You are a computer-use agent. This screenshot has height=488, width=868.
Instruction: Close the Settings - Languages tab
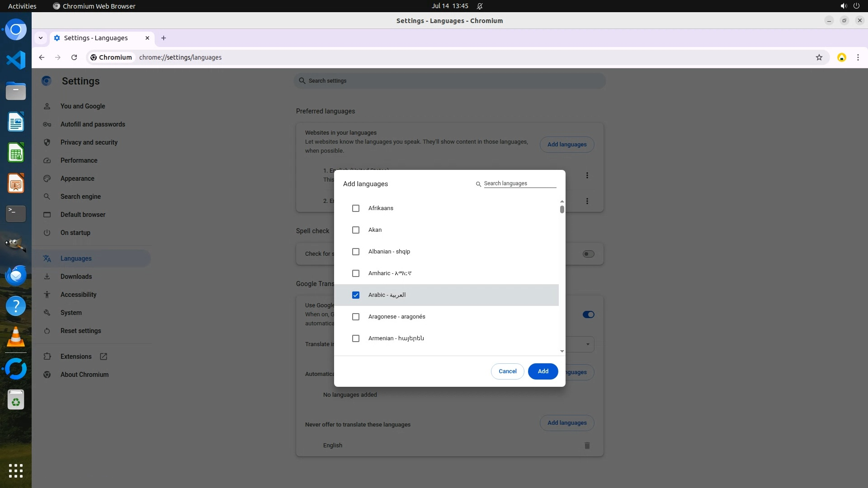tap(147, 38)
